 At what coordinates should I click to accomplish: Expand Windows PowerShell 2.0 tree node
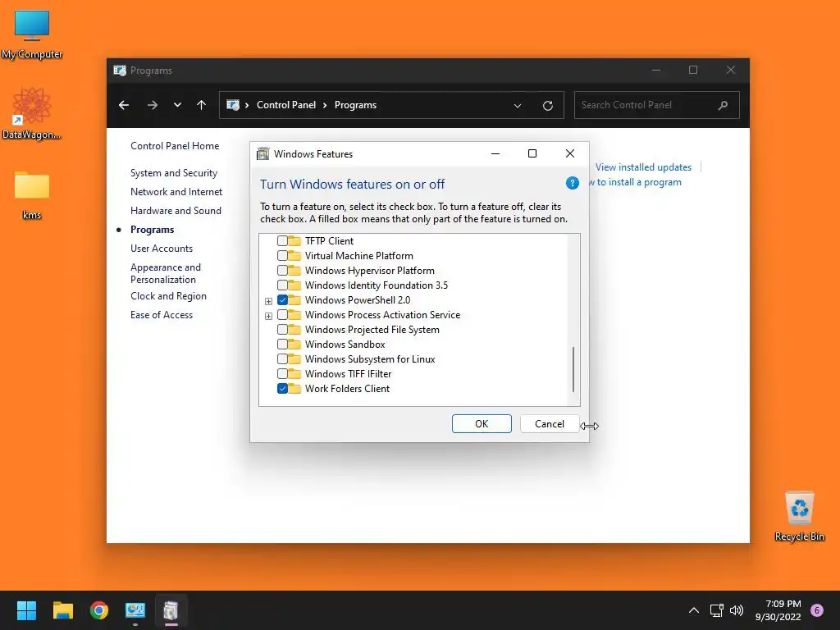click(268, 301)
